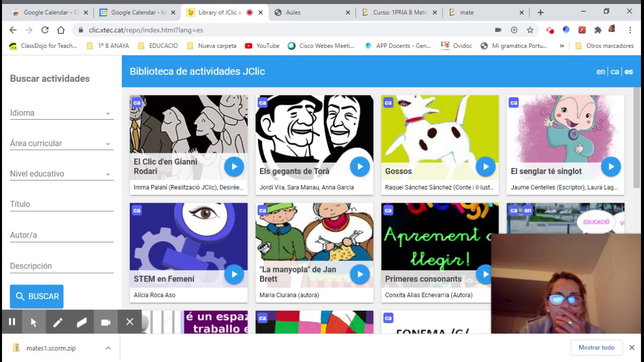The height and width of the screenshot is (362, 644).
Task: Play the El Clic d'en Gianni Rodari activity
Action: (234, 166)
